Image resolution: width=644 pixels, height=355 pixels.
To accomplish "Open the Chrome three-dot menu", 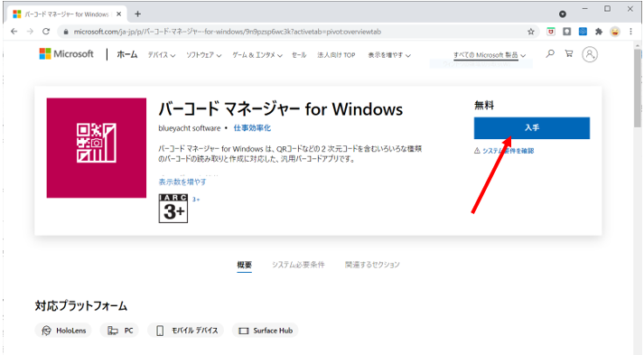I will click(630, 32).
